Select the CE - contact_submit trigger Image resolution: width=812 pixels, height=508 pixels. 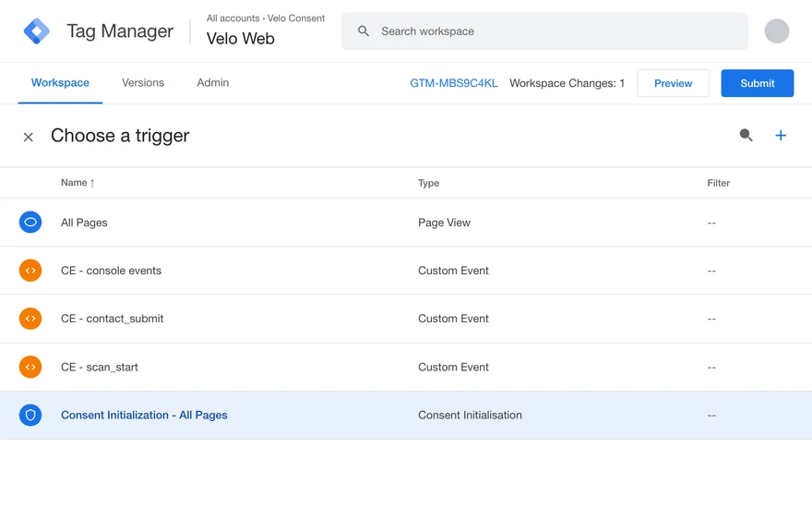click(112, 319)
